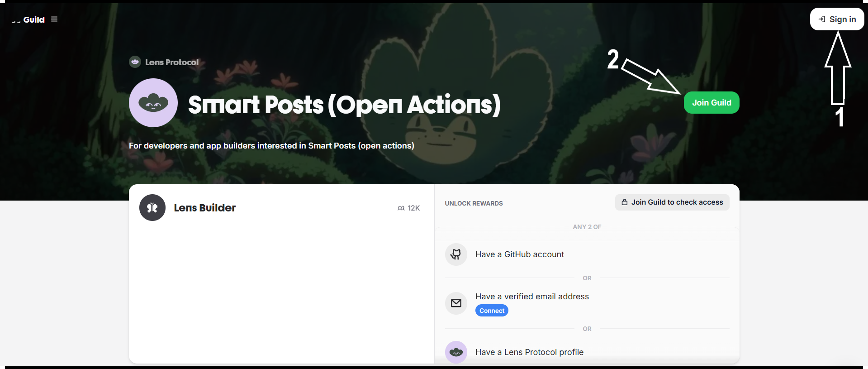Open the hamburger menu beside Guild logo
Image resolution: width=868 pixels, height=369 pixels.
(x=54, y=19)
